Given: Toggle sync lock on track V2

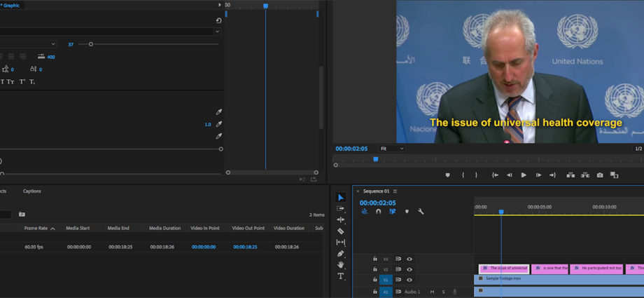Looking at the screenshot, I should coord(398,269).
